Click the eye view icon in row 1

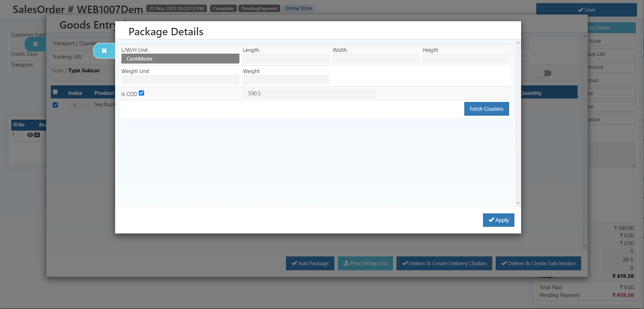pyautogui.click(x=30, y=135)
